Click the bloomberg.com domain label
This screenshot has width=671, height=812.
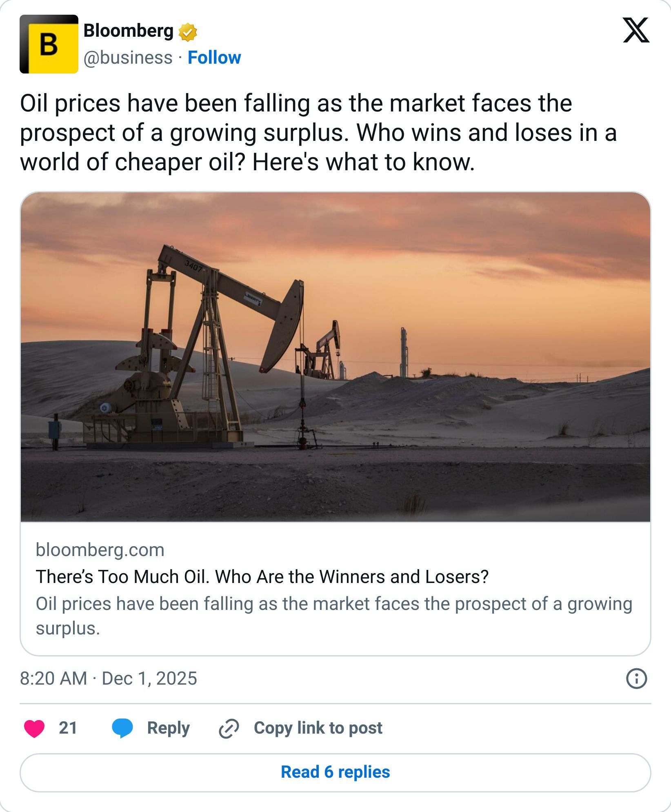pos(100,550)
